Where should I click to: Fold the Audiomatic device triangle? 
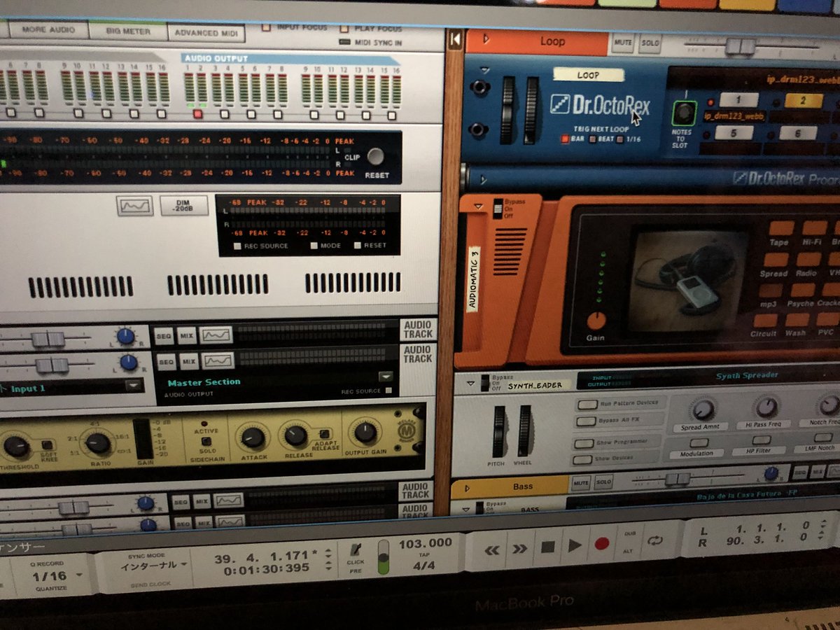point(478,206)
